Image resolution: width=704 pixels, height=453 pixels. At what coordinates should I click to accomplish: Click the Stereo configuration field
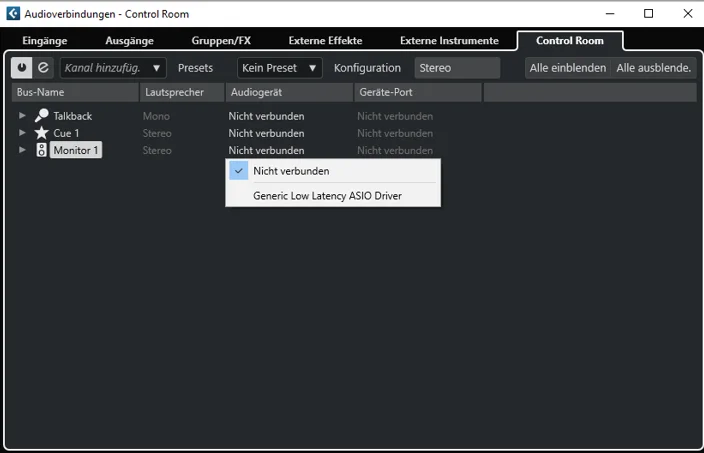(457, 68)
